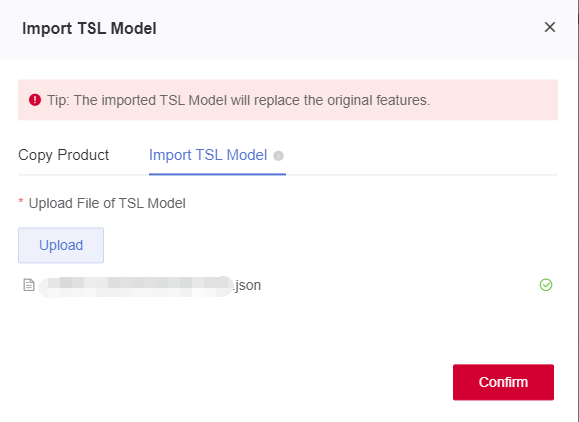Click the blue underline beneath active tab
Image resolution: width=579 pixels, height=422 pixels.
[x=217, y=174]
